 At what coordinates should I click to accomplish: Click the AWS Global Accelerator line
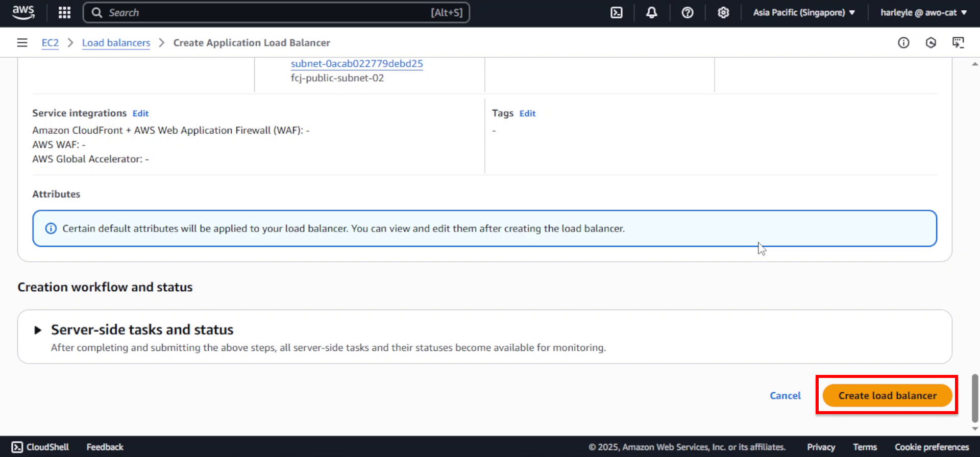(x=90, y=159)
